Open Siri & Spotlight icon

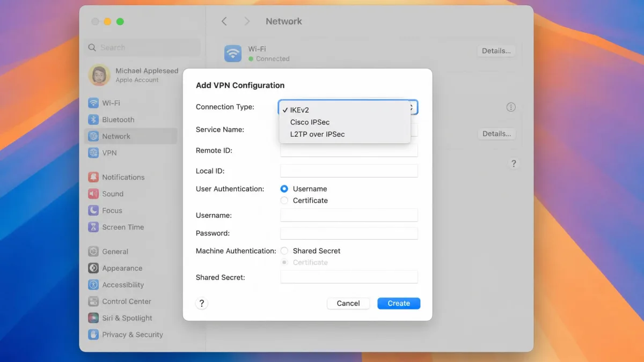coord(93,318)
